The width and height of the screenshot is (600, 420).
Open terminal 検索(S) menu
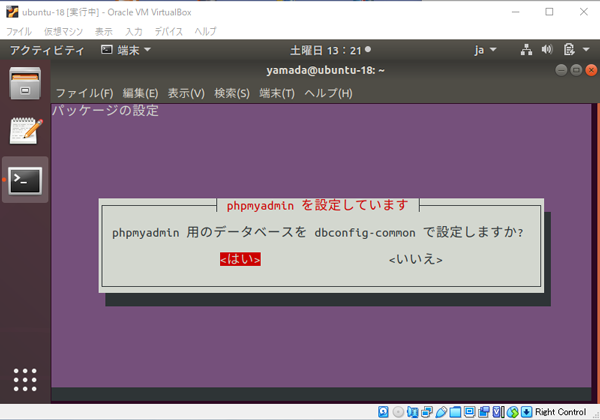tap(232, 93)
